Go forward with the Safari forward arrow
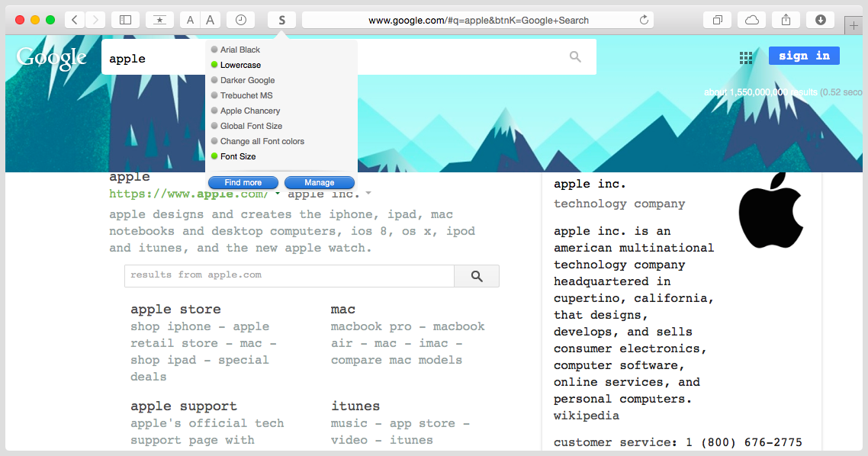 tap(95, 20)
